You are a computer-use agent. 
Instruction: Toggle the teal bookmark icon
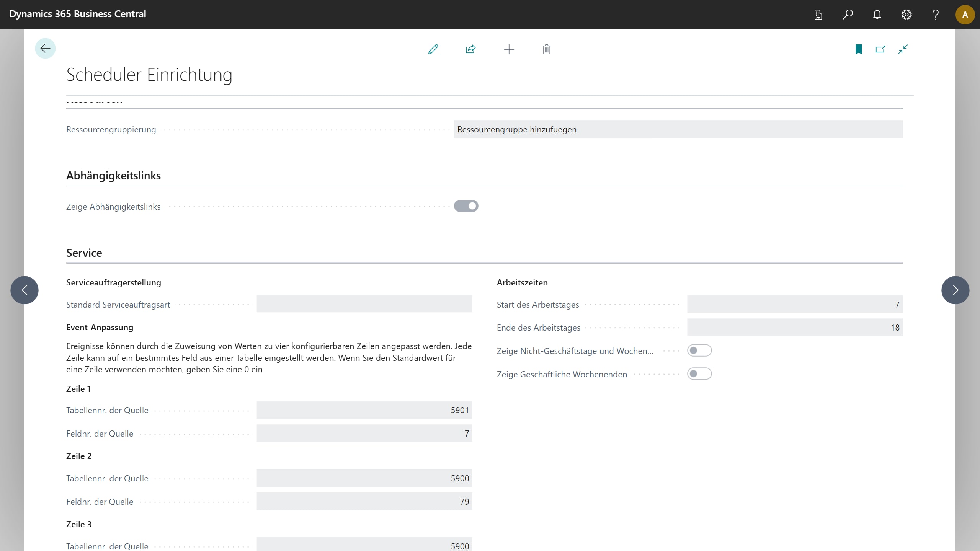pos(859,49)
